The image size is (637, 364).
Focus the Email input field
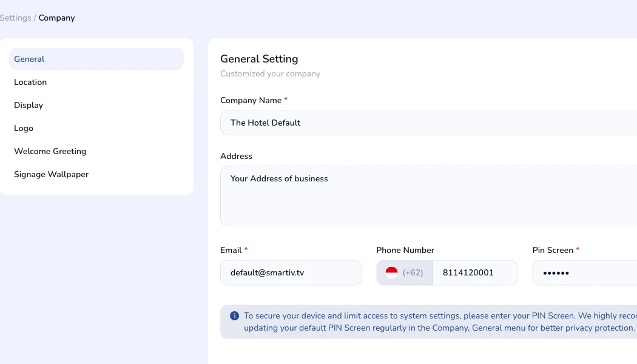click(291, 272)
